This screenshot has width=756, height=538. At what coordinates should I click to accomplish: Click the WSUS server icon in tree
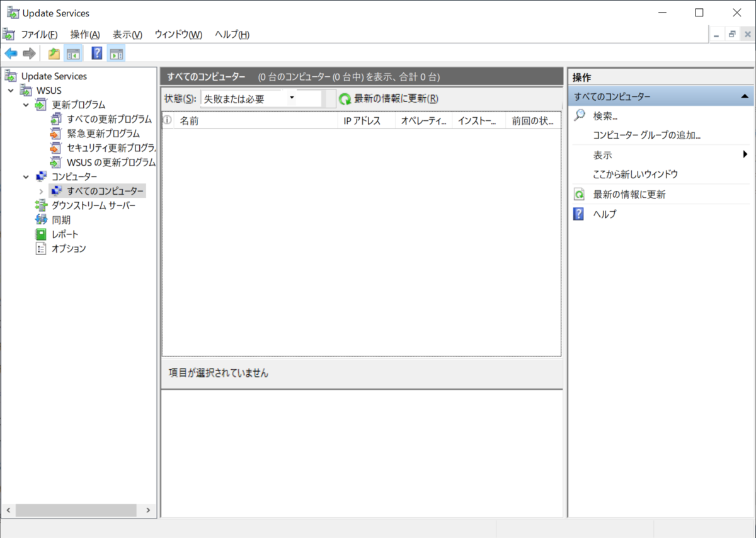26,91
